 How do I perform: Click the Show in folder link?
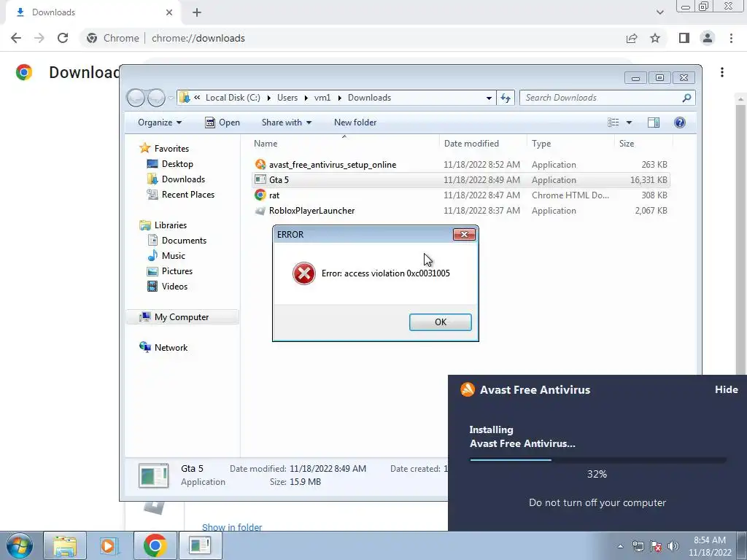(232, 527)
